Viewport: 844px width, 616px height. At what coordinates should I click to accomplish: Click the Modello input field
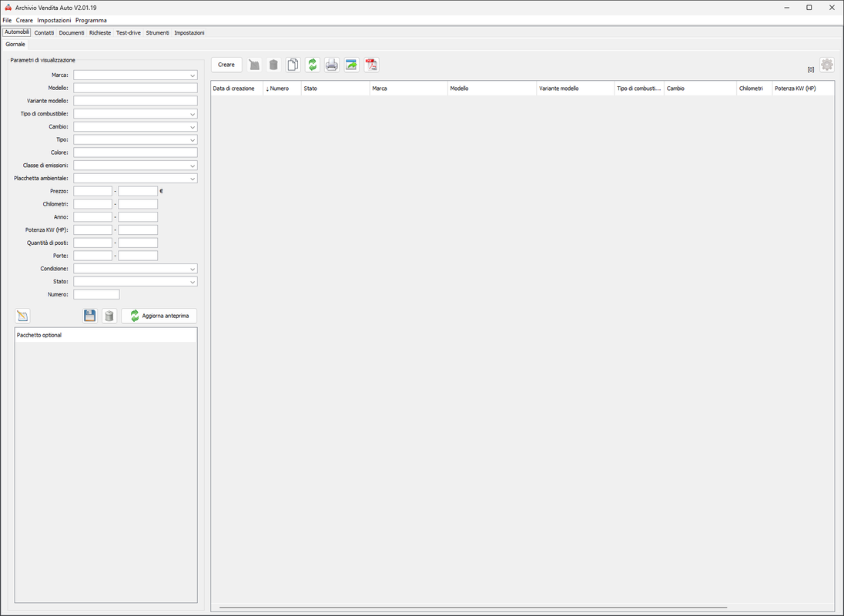pos(135,89)
